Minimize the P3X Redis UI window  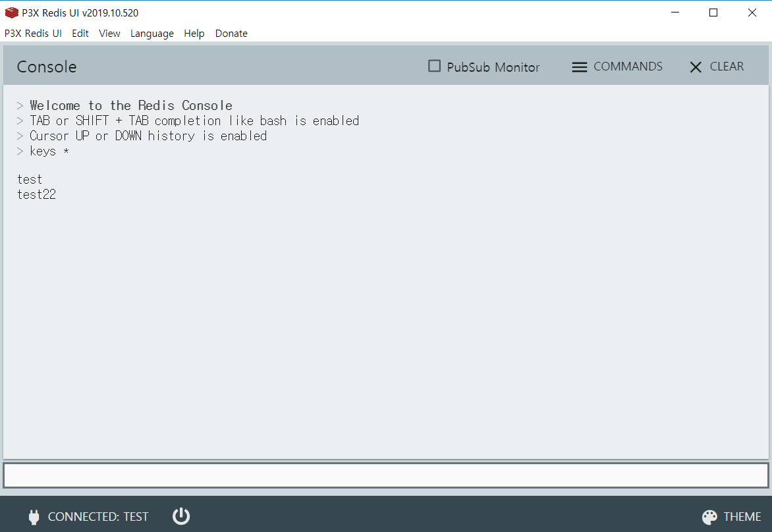[676, 13]
